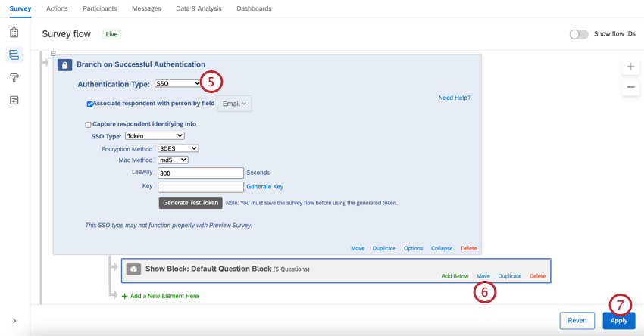Open survey options sliders icon in sidebar

(14, 100)
